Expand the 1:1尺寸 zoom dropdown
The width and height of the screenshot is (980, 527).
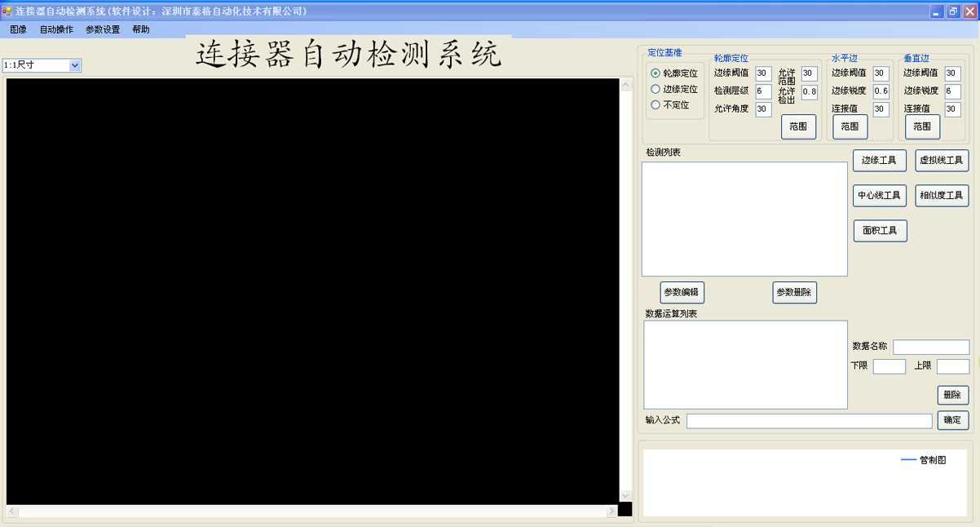pyautogui.click(x=75, y=65)
